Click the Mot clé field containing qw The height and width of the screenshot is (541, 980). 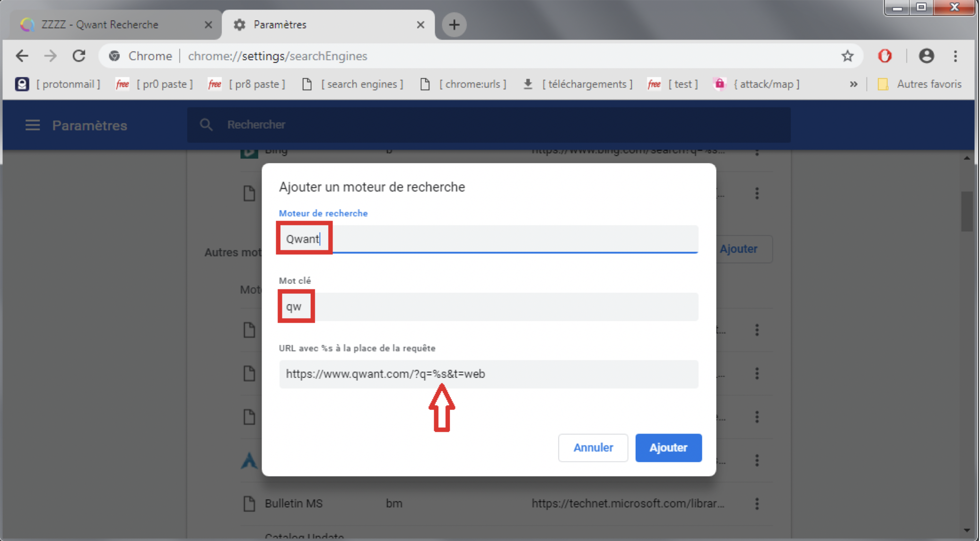coord(489,306)
